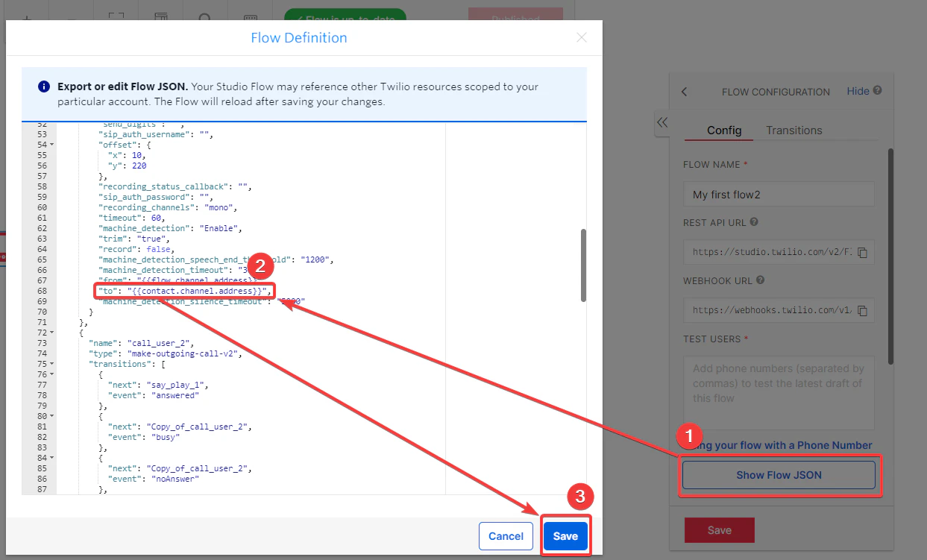Fold code block at line 54

[x=51, y=145]
